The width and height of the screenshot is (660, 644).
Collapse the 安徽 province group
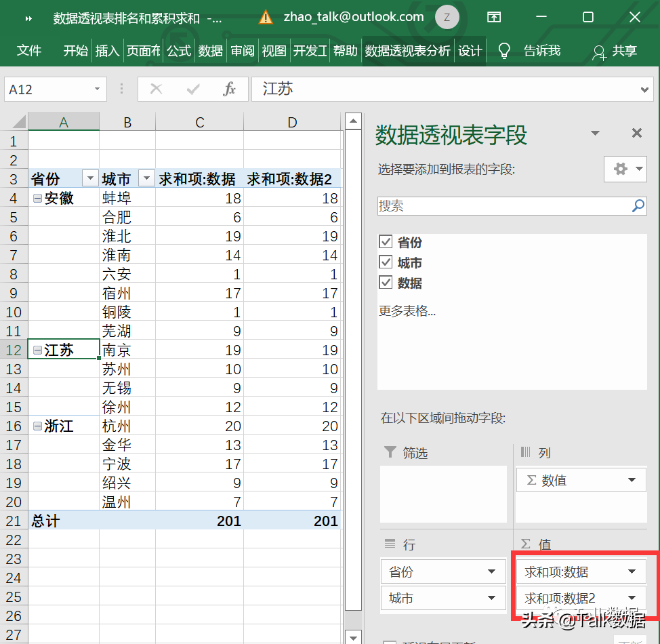37,198
